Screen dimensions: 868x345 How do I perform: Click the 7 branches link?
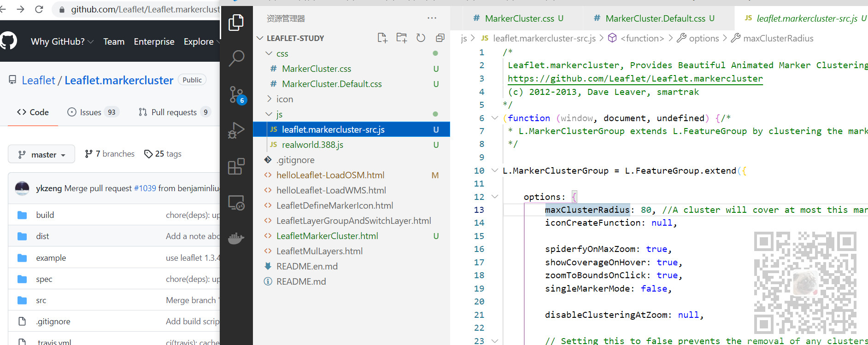(110, 153)
